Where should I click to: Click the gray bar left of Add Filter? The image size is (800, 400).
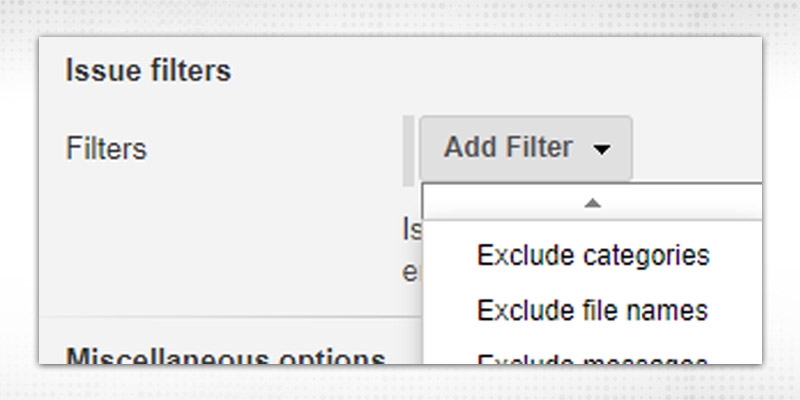(408, 150)
